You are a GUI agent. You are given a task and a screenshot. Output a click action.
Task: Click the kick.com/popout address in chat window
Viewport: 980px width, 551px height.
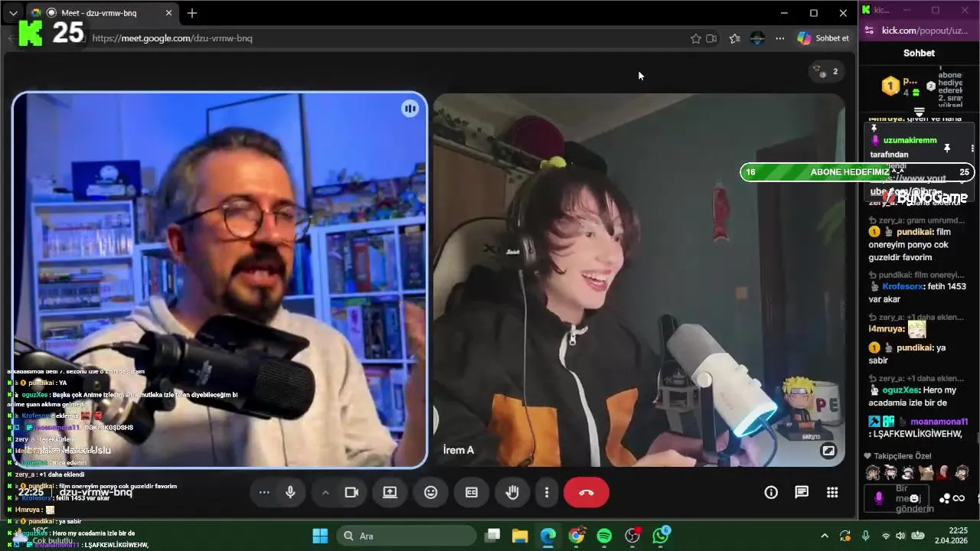click(x=925, y=31)
